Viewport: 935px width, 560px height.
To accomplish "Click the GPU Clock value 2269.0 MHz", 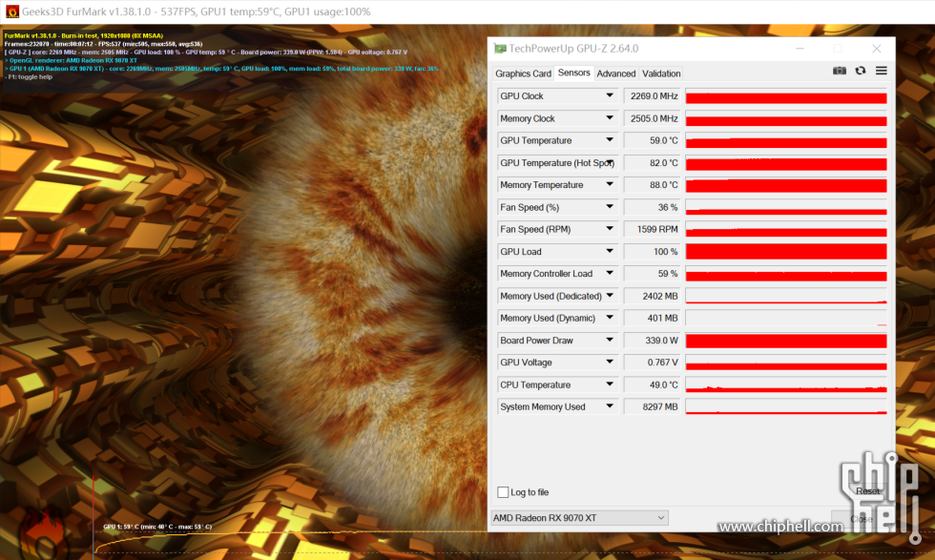I will (652, 96).
